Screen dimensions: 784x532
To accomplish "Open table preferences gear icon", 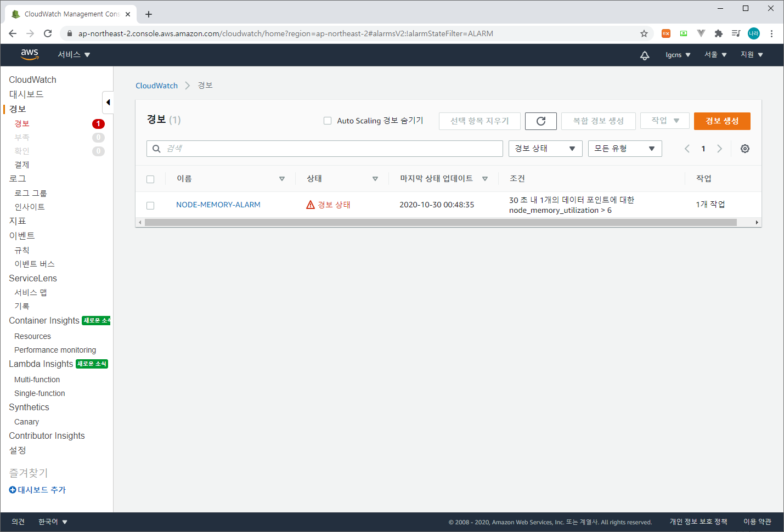I will pyautogui.click(x=745, y=149).
